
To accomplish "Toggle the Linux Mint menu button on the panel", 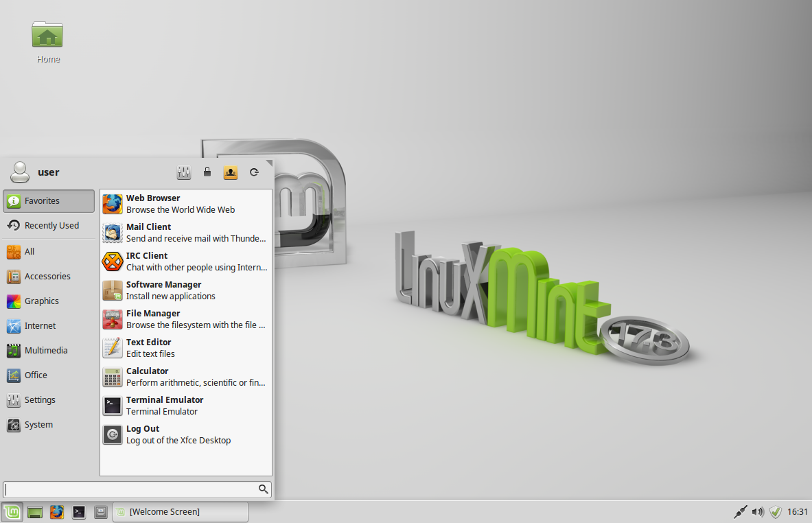I will [x=12, y=512].
